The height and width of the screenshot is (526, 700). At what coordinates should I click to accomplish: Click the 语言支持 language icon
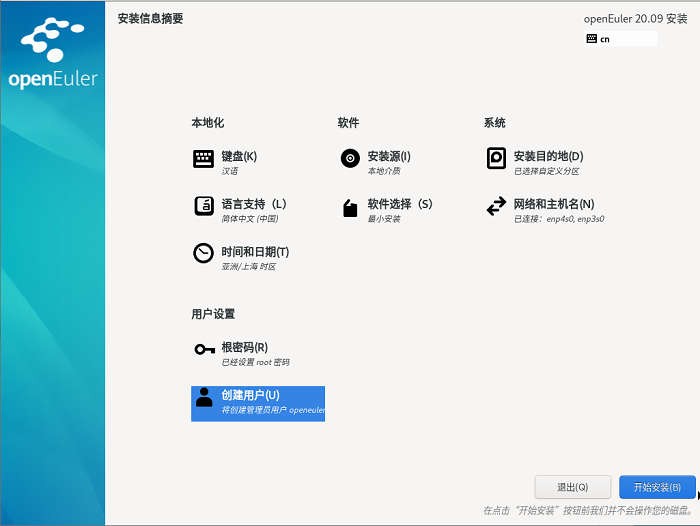204,206
